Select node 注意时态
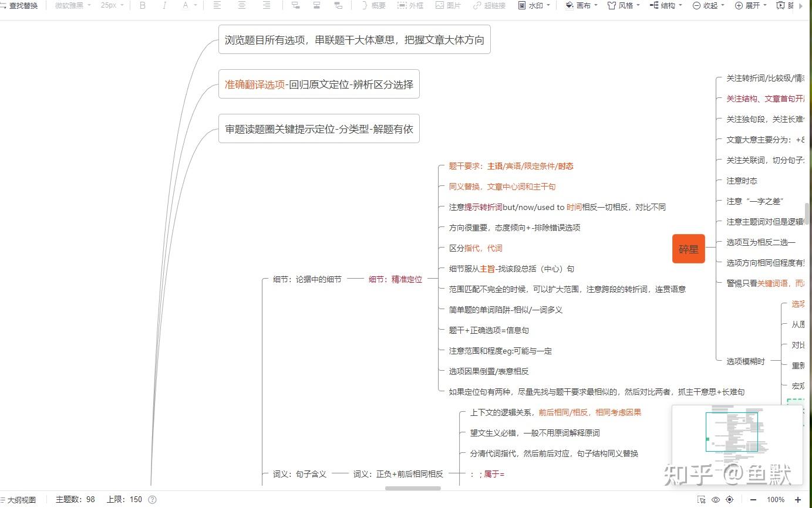This screenshot has height=508, width=812. pyautogui.click(x=742, y=181)
